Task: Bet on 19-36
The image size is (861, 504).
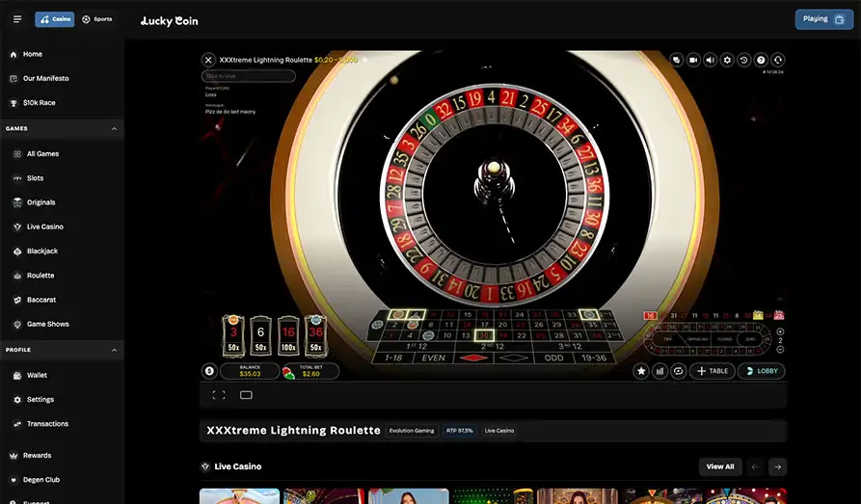Action: click(x=594, y=358)
